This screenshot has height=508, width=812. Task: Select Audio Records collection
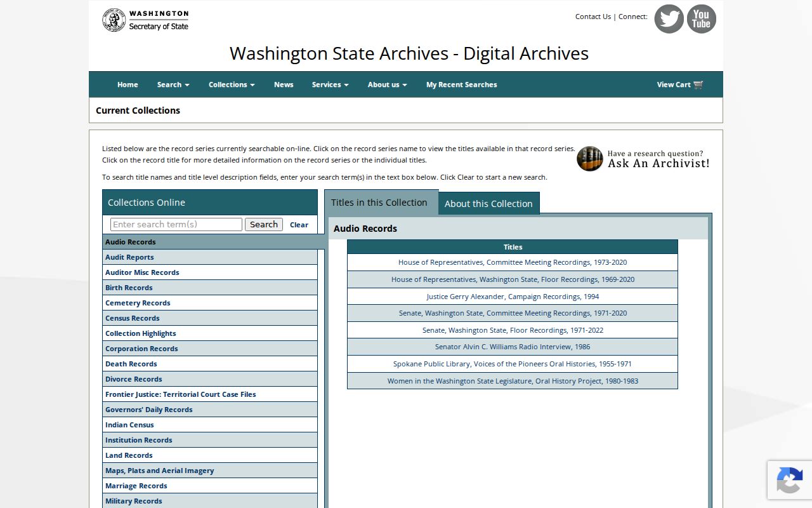210,242
